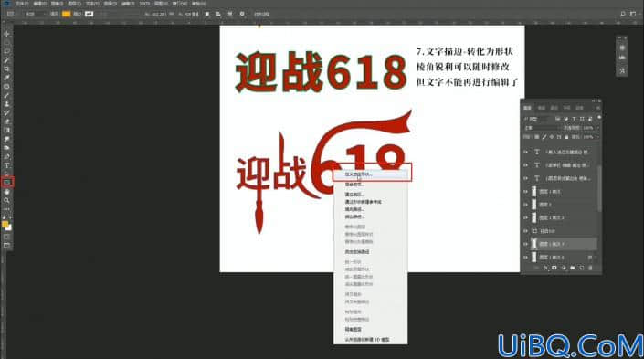Choose 建立选区 in the context menu
The height and width of the screenshot is (359, 644).
coord(354,195)
